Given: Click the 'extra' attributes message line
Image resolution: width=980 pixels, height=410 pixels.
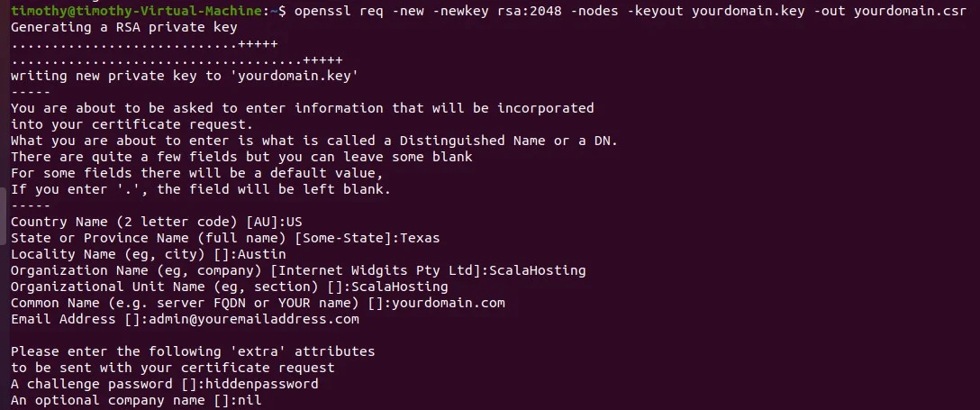Looking at the screenshot, I should [x=193, y=351].
